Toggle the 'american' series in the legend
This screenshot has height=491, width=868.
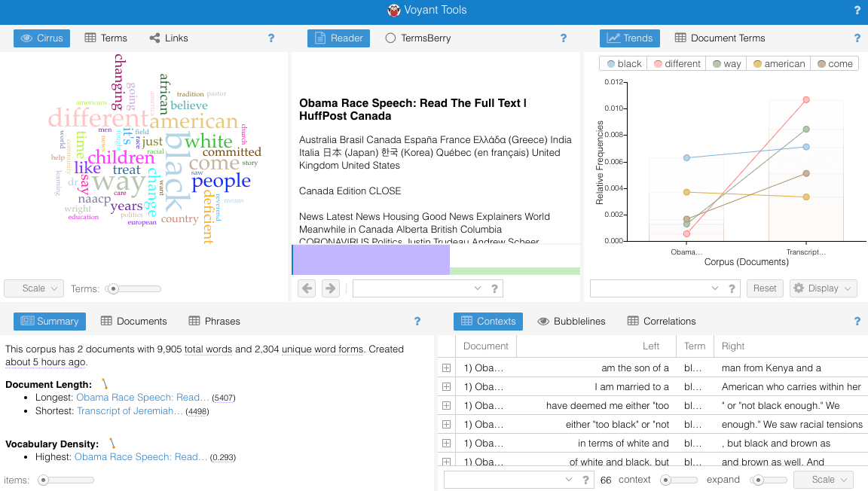point(779,64)
